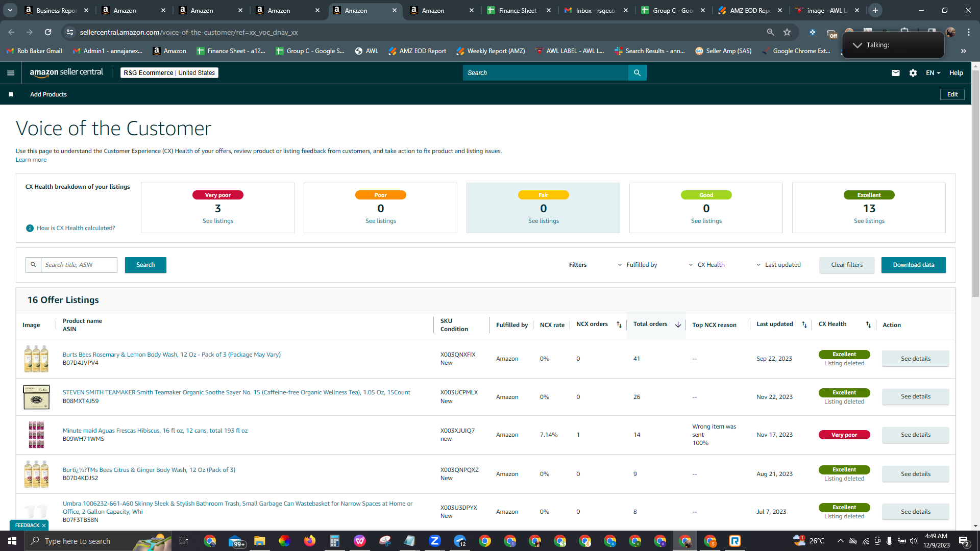Open See listings under the Good card
This screenshot has height=551, width=980.
(x=706, y=221)
